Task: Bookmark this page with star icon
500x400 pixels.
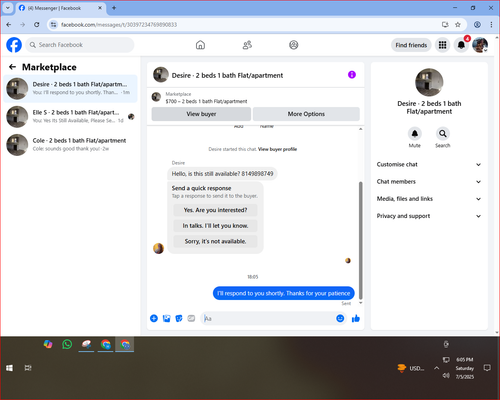Action: click(x=458, y=25)
